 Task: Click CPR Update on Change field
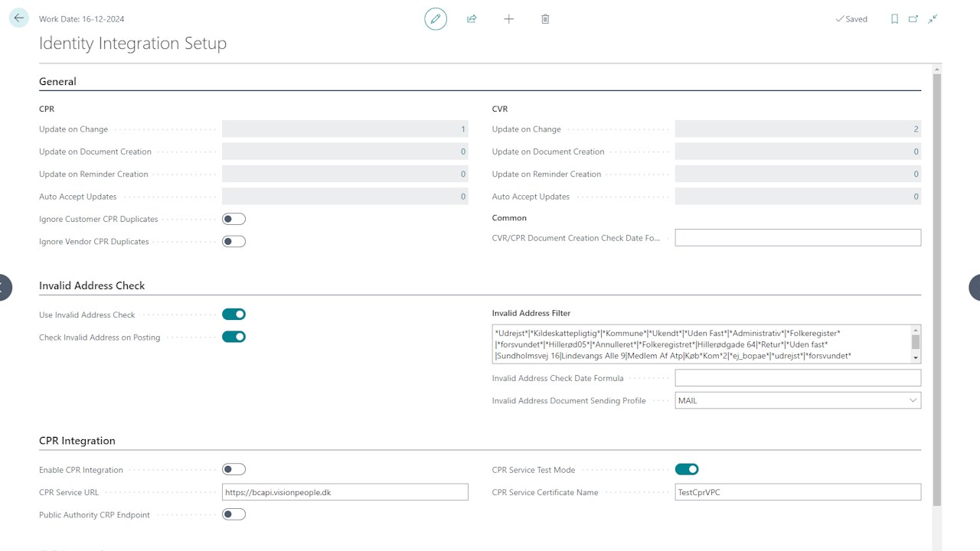click(x=345, y=129)
